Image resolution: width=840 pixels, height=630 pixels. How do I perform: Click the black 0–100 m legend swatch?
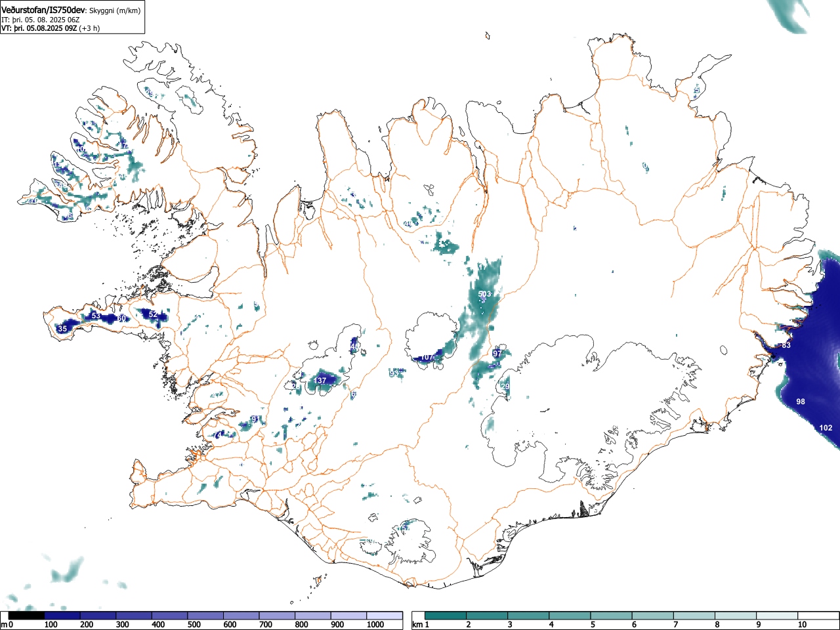click(x=27, y=616)
